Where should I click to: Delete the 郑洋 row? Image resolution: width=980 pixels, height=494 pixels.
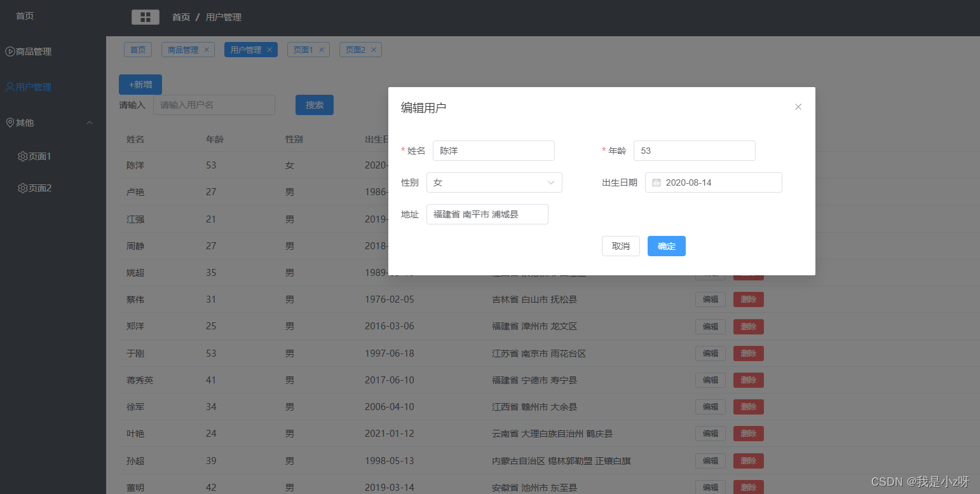pos(749,327)
